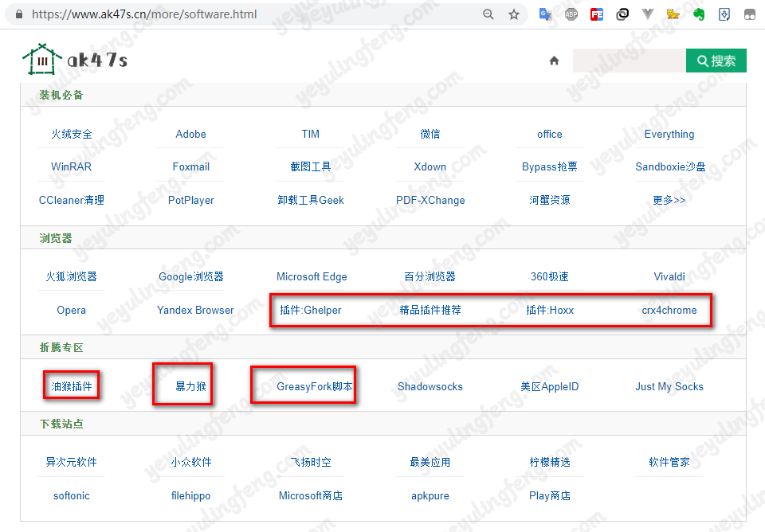Click the zoom magnifier in address bar

coord(488,14)
